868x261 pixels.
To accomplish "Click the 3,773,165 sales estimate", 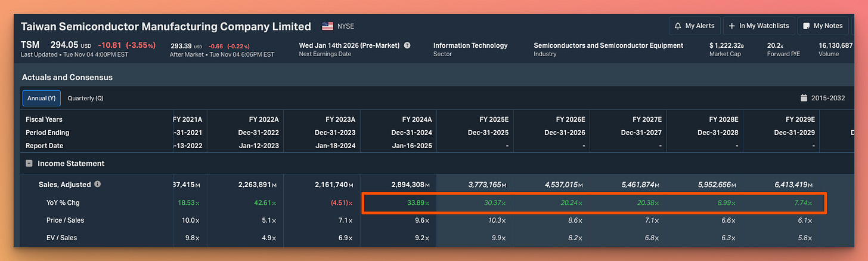I will pos(487,185).
